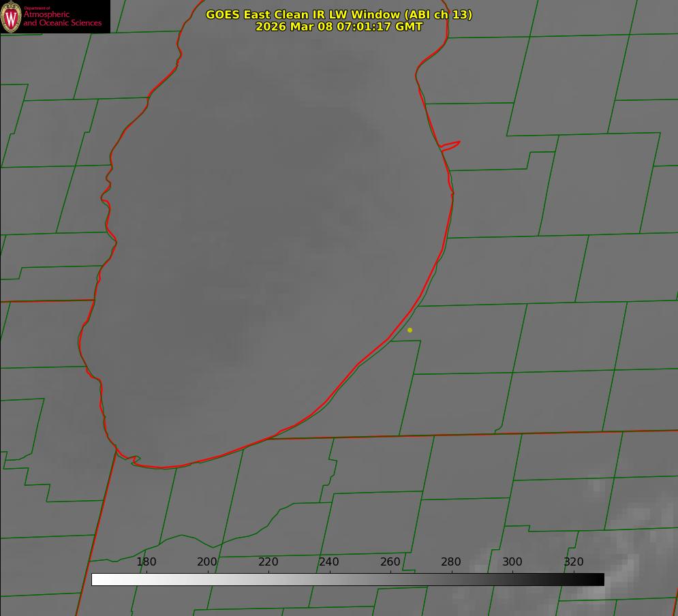Click the GOES East Clean IR title
678x616 pixels.
click(x=339, y=14)
